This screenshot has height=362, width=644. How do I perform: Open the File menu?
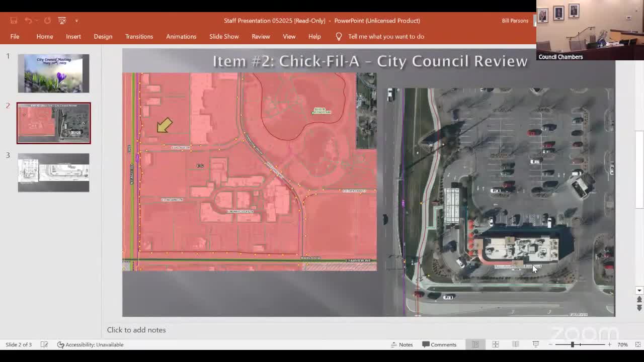(x=15, y=36)
